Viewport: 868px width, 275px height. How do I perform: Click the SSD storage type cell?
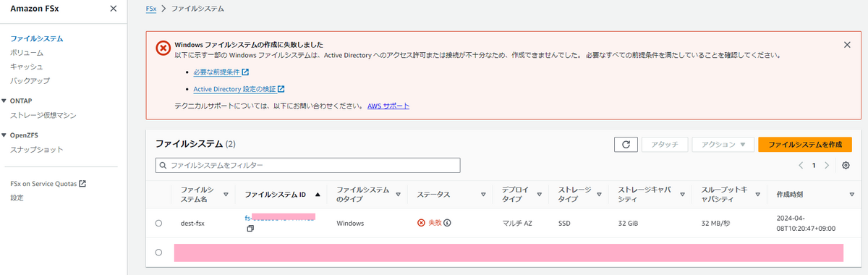(565, 223)
